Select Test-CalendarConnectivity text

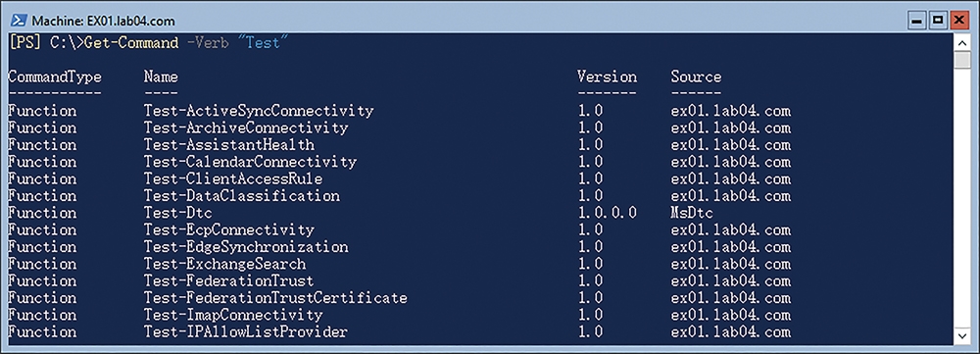pyautogui.click(x=250, y=162)
